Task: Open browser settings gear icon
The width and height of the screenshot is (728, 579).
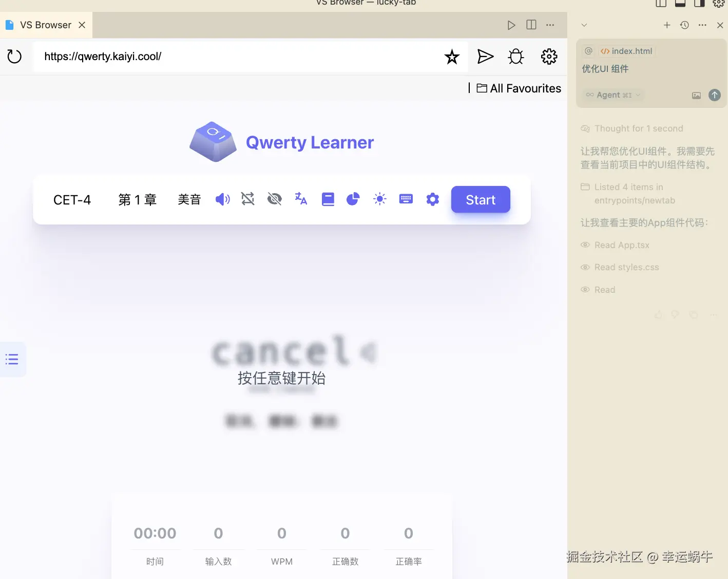Action: click(549, 57)
